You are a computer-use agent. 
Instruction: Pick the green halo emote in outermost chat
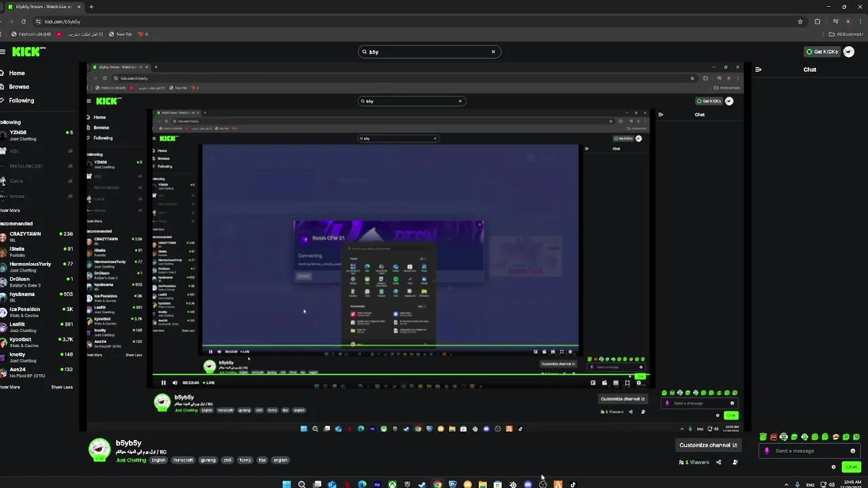(x=763, y=437)
